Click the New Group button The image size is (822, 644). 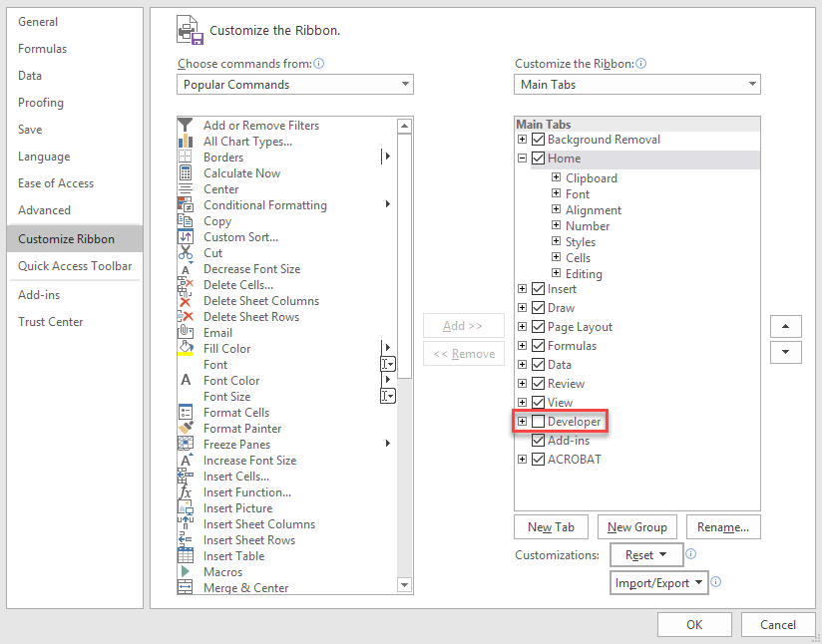(x=638, y=527)
